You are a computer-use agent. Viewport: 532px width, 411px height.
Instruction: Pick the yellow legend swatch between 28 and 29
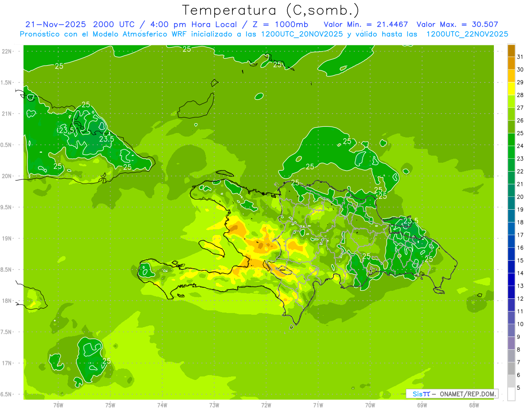(x=511, y=89)
